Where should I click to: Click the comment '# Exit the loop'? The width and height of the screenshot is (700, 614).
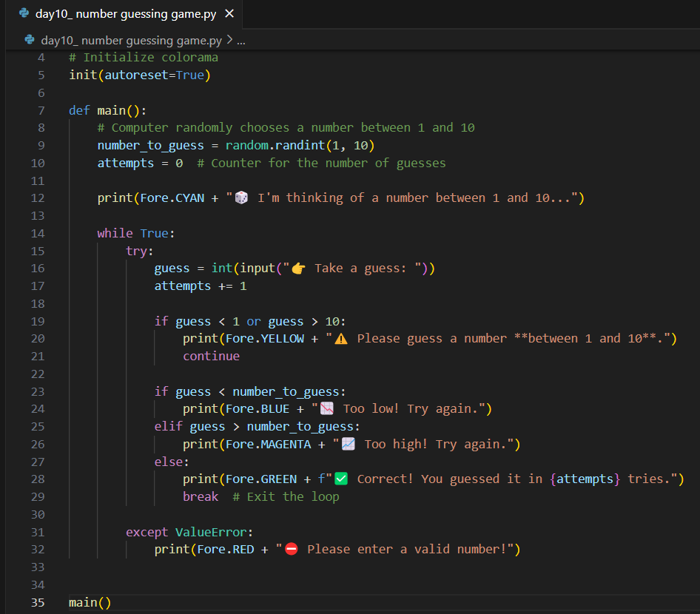tap(286, 496)
